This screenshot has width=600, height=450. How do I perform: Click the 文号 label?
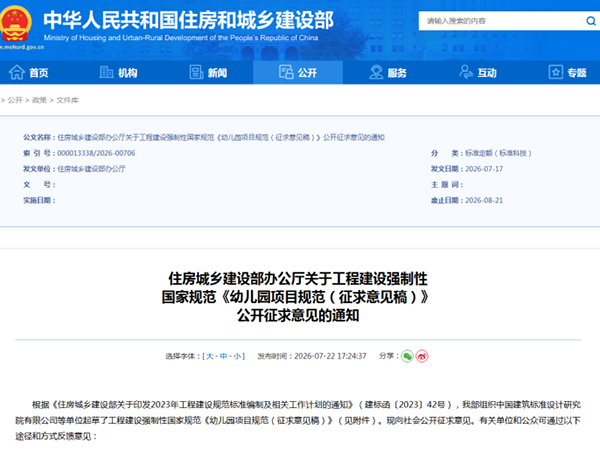pos(39,185)
